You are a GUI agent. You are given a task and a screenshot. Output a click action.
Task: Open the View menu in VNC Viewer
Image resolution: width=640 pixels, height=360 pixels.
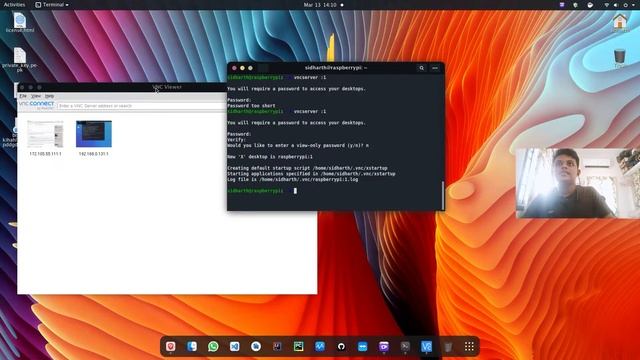tap(36, 96)
